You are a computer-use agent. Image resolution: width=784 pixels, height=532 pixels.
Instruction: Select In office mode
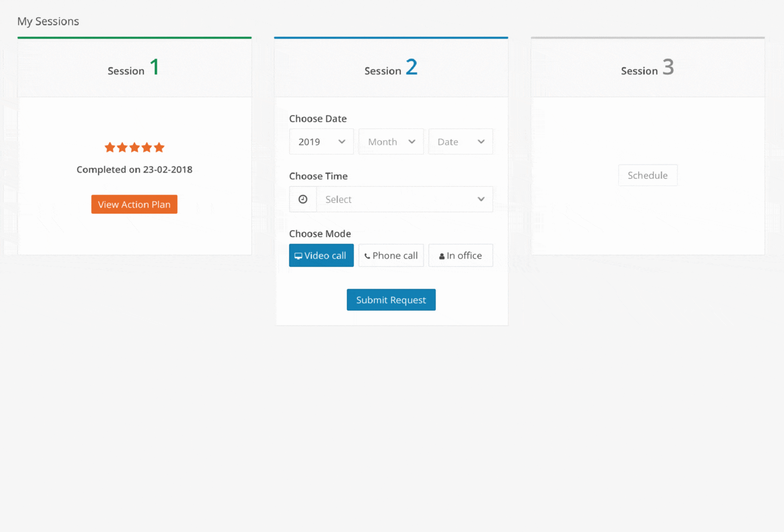point(460,255)
